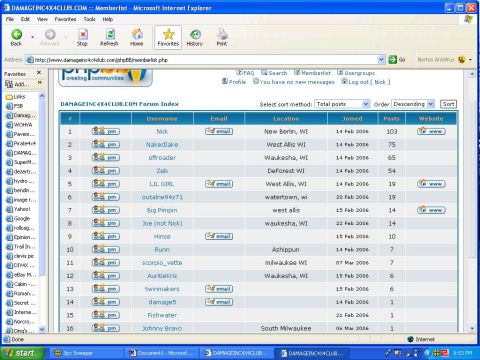Open the History toolbar button
The height and width of the screenshot is (360, 480).
click(195, 37)
